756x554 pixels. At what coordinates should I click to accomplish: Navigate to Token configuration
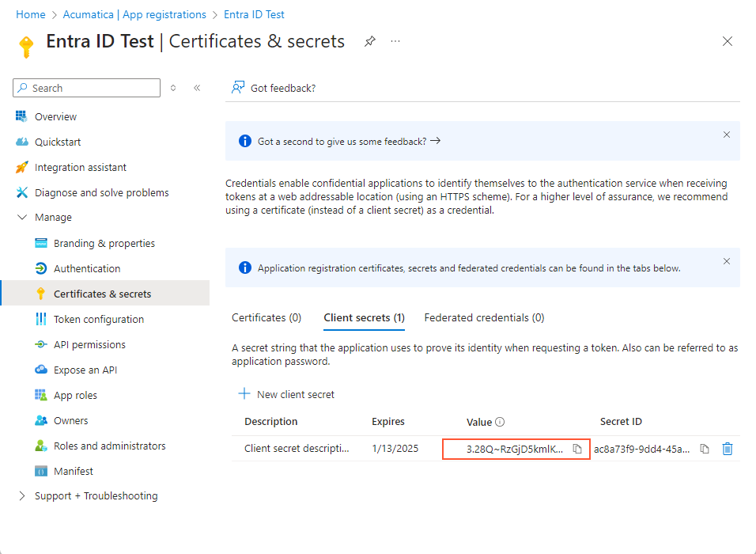pos(99,319)
